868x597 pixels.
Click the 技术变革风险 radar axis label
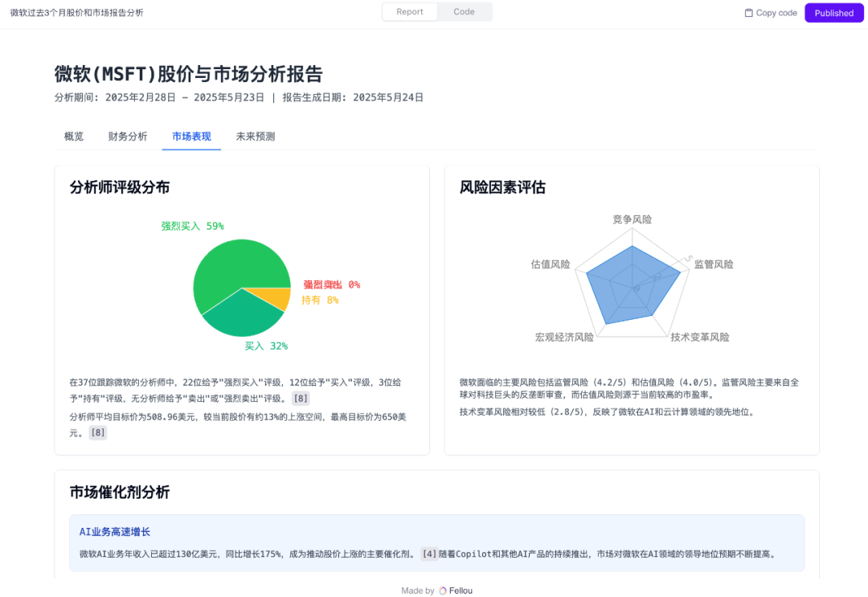click(700, 337)
